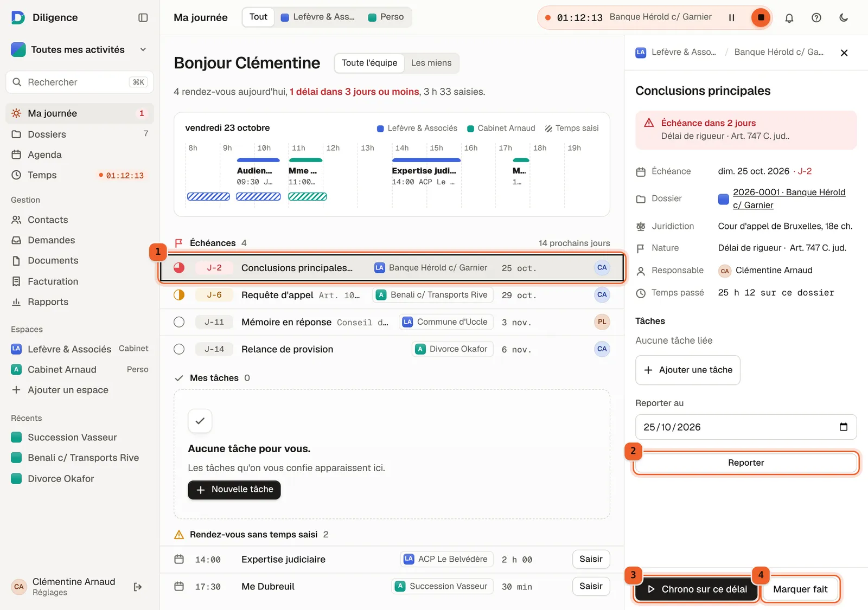Go to Agenda in the sidebar
Screen dimensions: 868x610
[x=80, y=155]
